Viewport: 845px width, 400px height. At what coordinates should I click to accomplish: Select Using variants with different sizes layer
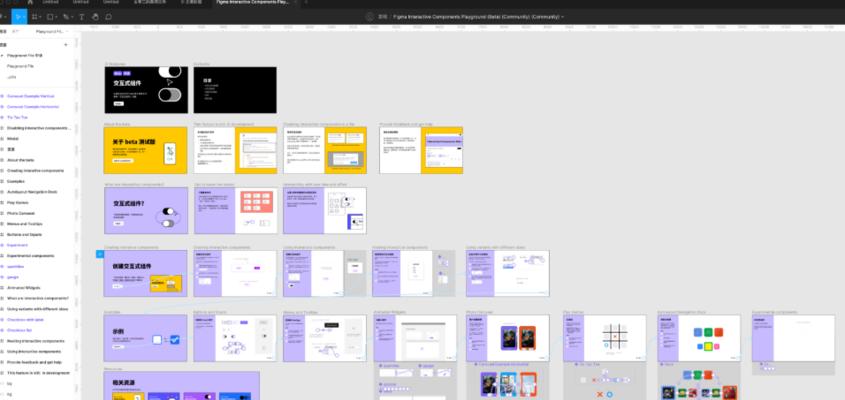click(x=38, y=309)
